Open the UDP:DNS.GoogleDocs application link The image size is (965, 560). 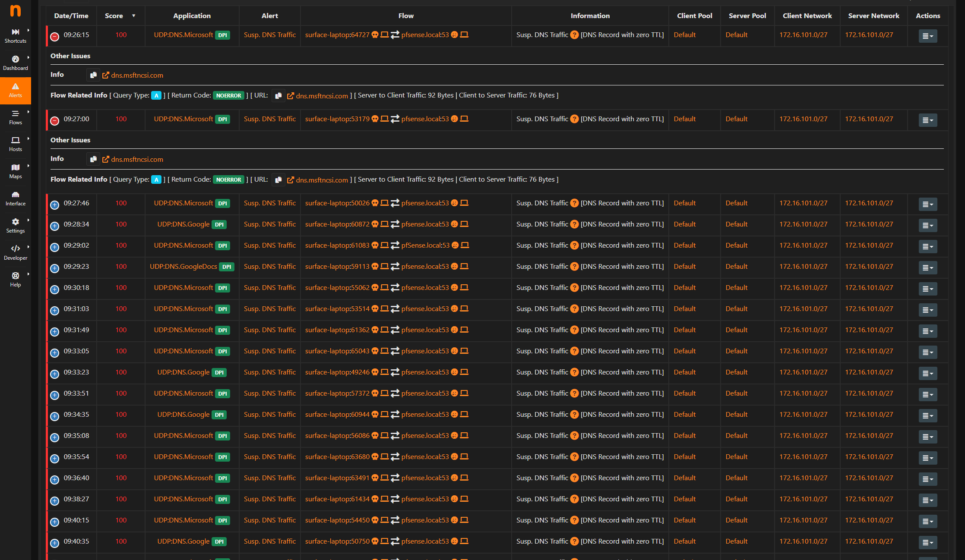(x=183, y=267)
